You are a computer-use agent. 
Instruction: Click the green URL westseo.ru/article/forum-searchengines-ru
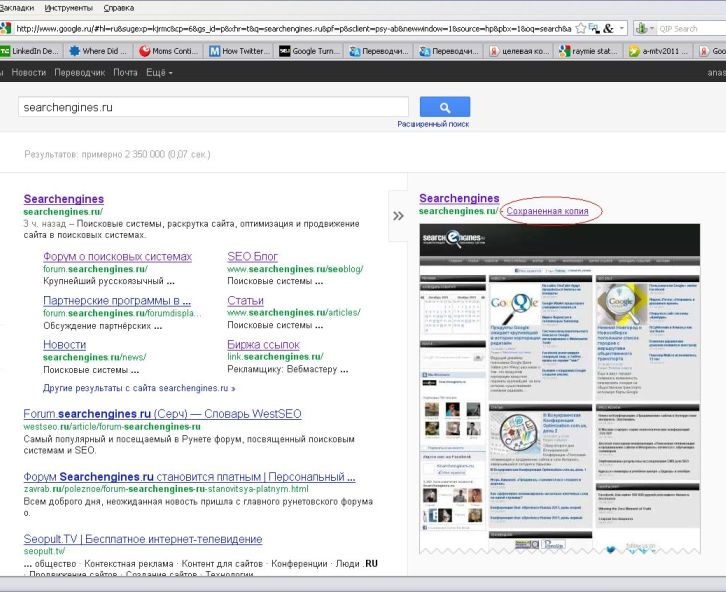[x=112, y=426]
